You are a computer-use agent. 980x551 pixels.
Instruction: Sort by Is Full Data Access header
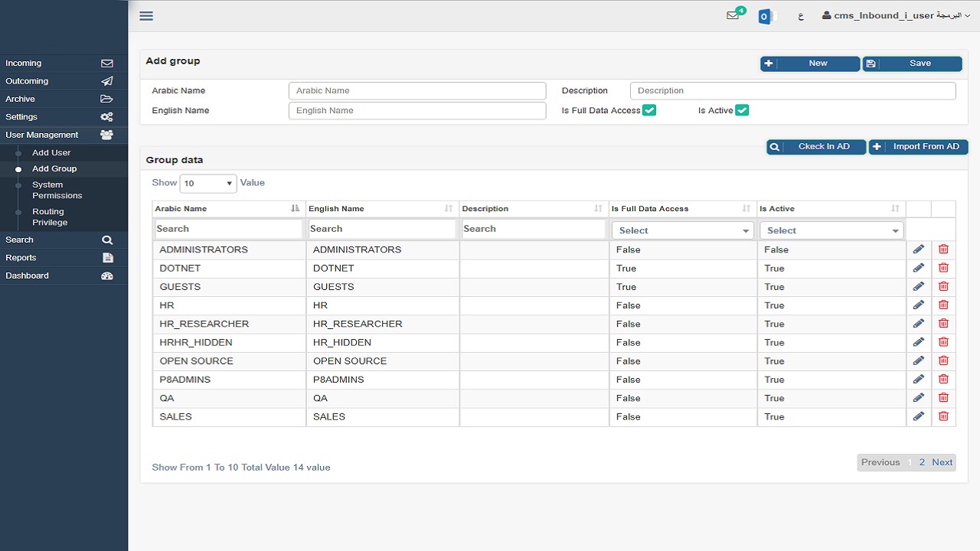(683, 209)
